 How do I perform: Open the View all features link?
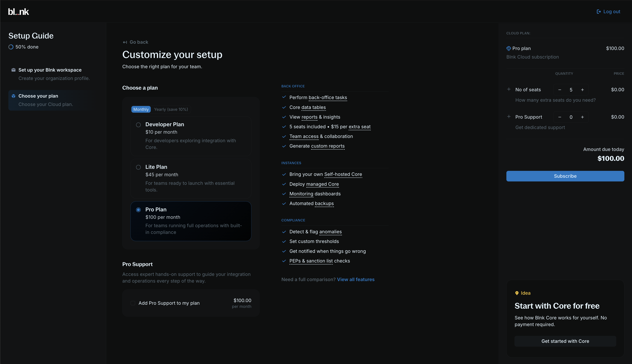tap(355, 279)
